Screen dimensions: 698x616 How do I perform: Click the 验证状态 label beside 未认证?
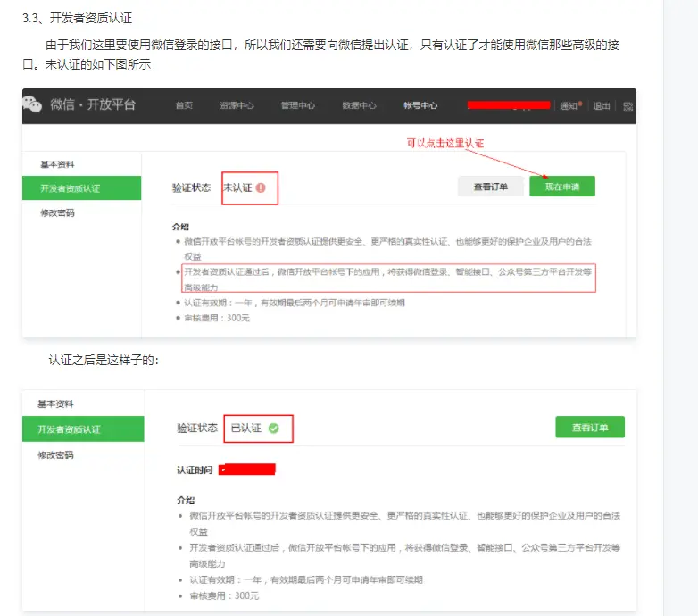pyautogui.click(x=191, y=187)
